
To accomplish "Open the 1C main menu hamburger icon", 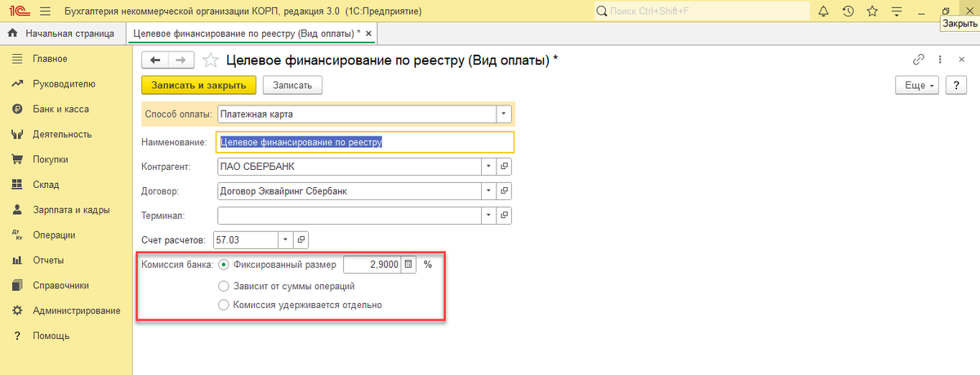I will click(44, 11).
